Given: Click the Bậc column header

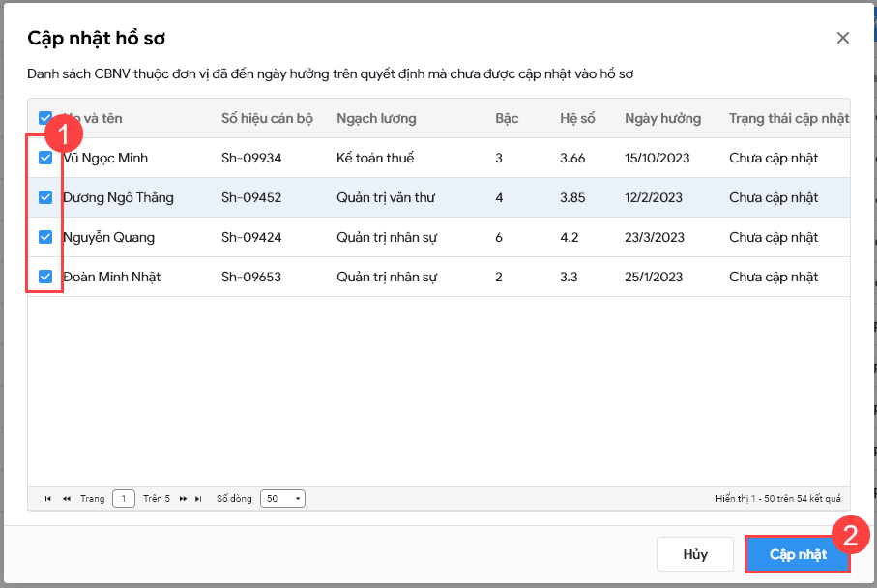Looking at the screenshot, I should click(507, 118).
